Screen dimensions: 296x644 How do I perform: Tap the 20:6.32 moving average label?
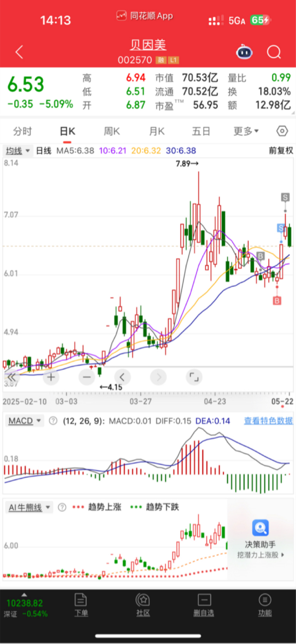[x=146, y=150]
